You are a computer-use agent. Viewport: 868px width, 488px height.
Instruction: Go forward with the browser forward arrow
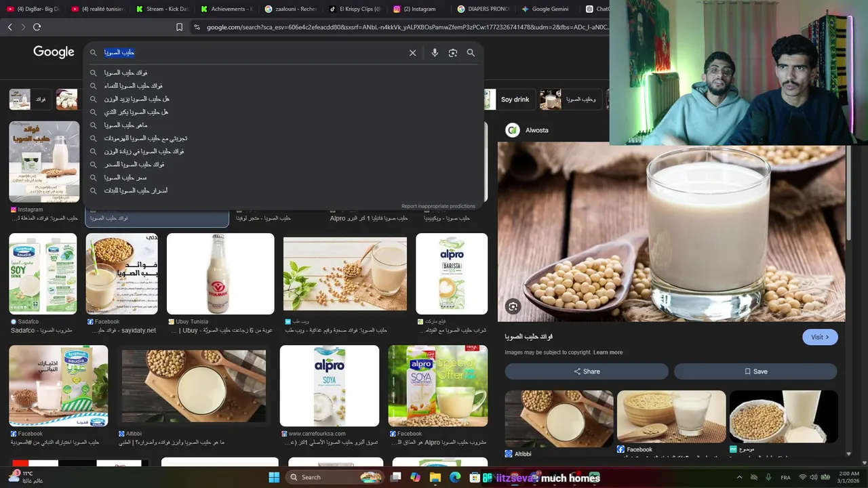[23, 27]
